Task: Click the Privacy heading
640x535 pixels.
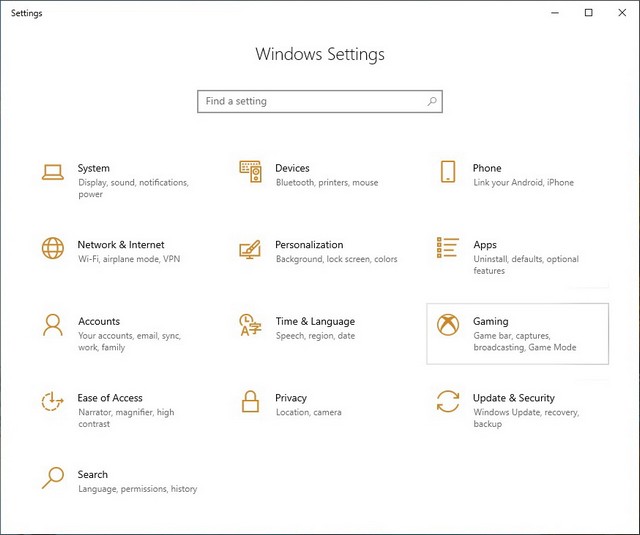Action: pos(291,398)
